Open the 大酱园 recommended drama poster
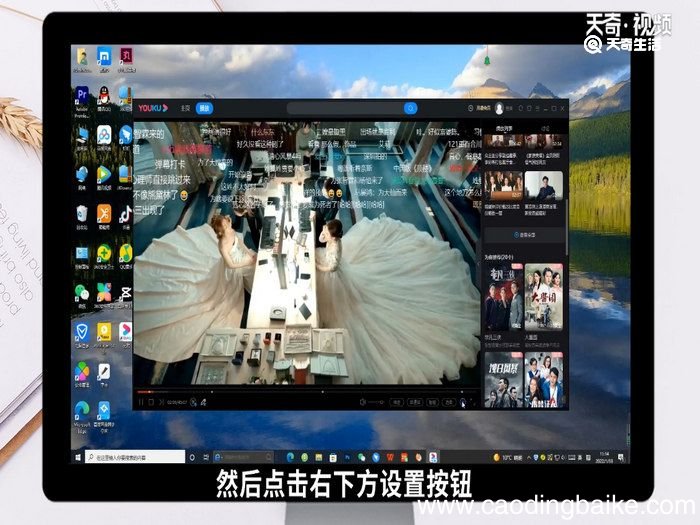 [x=544, y=297]
